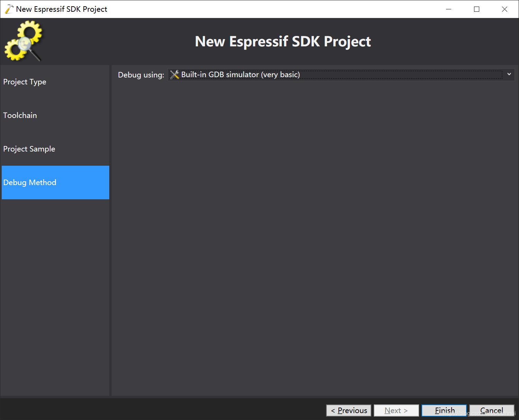This screenshot has height=420, width=519.
Task: Go back with the Previous button
Action: (349, 410)
